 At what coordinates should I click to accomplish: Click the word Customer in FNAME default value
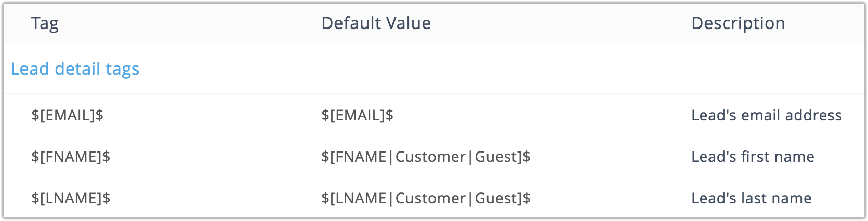pos(430,157)
